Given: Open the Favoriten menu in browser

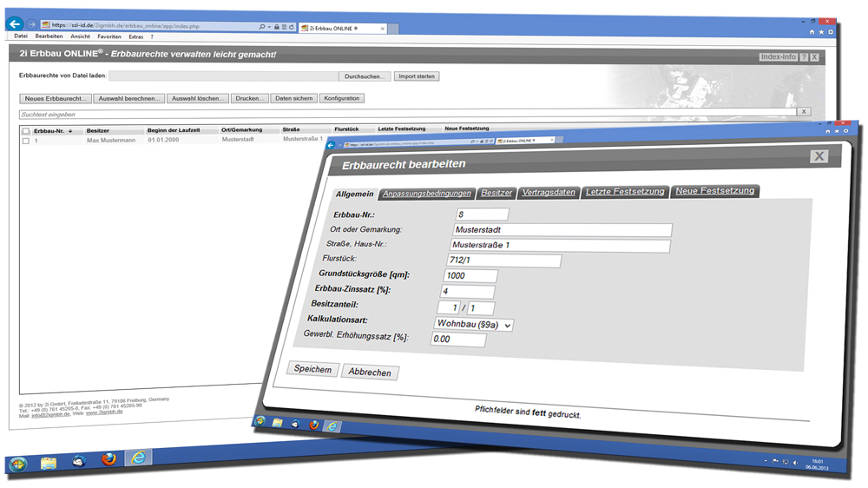Looking at the screenshot, I should pyautogui.click(x=108, y=37).
